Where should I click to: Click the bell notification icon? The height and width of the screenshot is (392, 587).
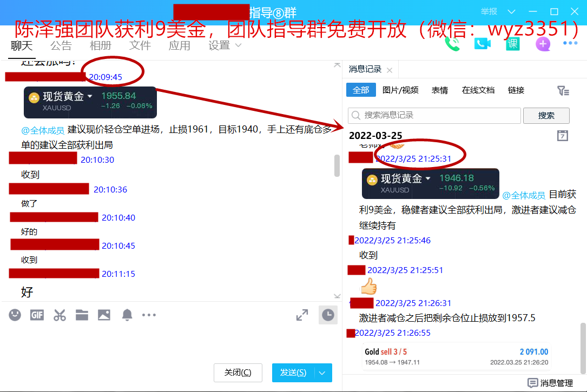[x=127, y=315]
